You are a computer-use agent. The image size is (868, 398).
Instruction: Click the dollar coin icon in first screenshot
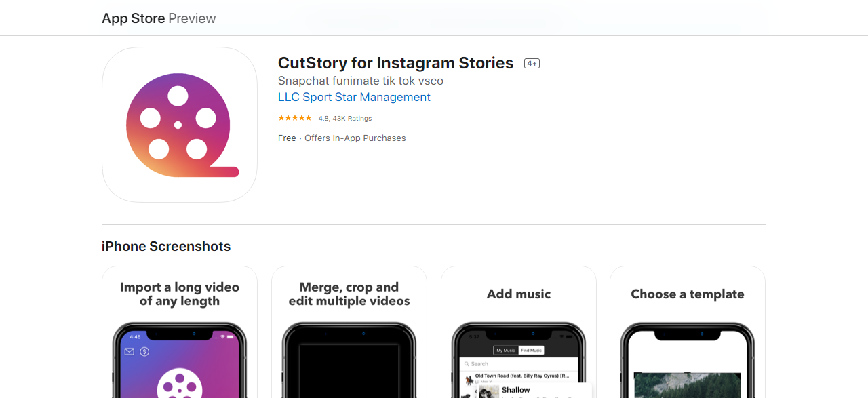point(144,351)
